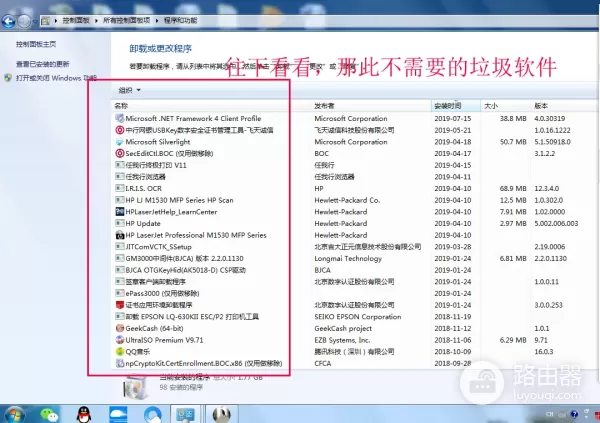Select the QQ音乐 program icon
The image size is (600, 423).
tap(120, 351)
